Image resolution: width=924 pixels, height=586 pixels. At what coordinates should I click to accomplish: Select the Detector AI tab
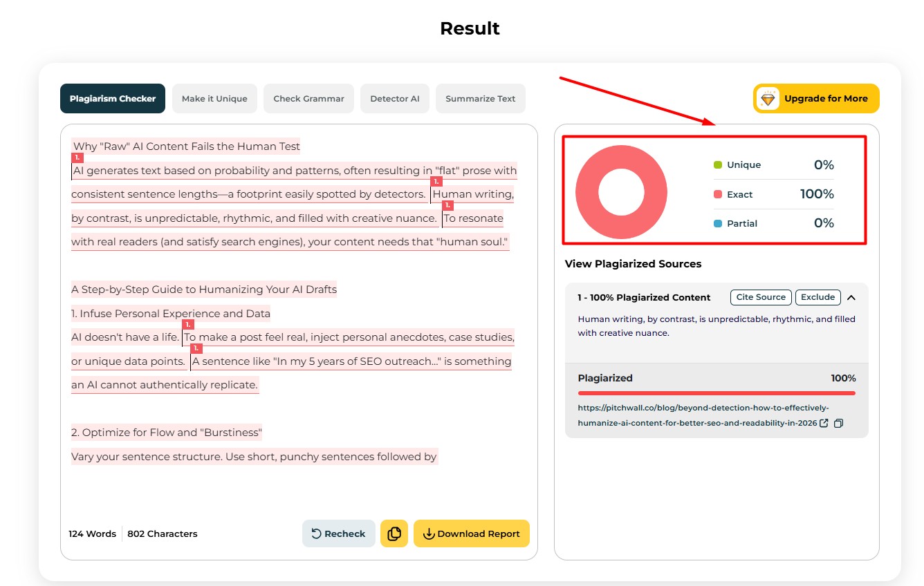[395, 99]
